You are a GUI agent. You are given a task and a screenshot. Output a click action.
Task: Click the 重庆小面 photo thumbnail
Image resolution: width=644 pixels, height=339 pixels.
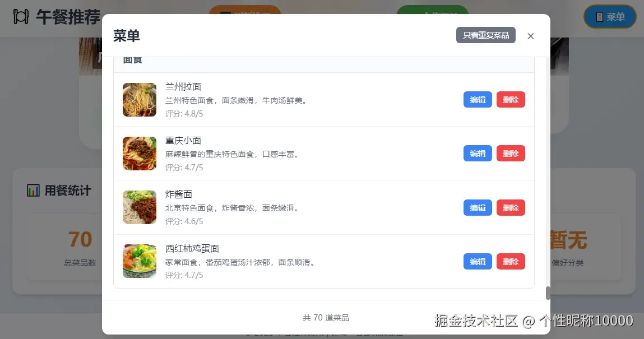[x=139, y=153]
